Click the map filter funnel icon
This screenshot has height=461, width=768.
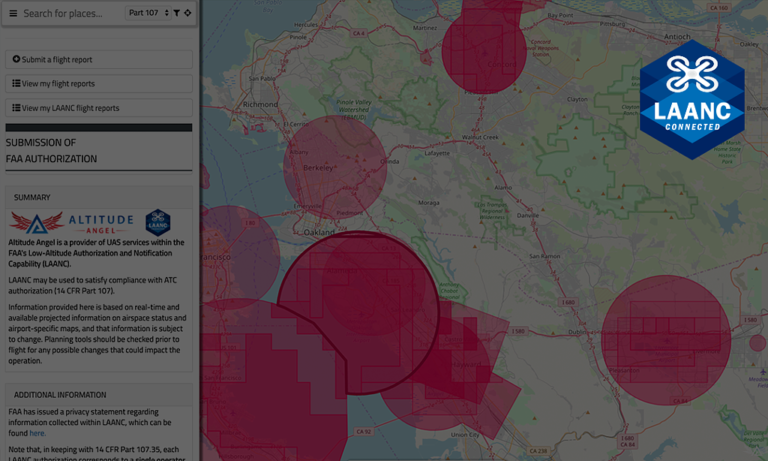click(x=176, y=14)
